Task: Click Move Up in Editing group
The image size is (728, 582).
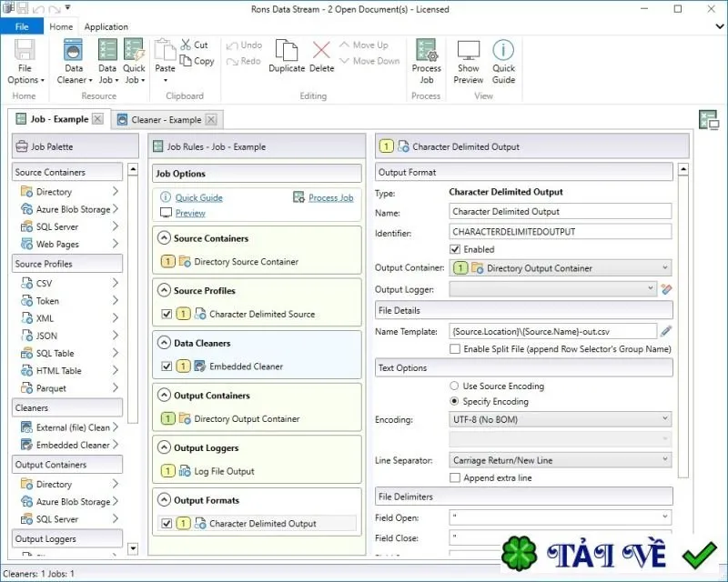Action: (x=364, y=45)
